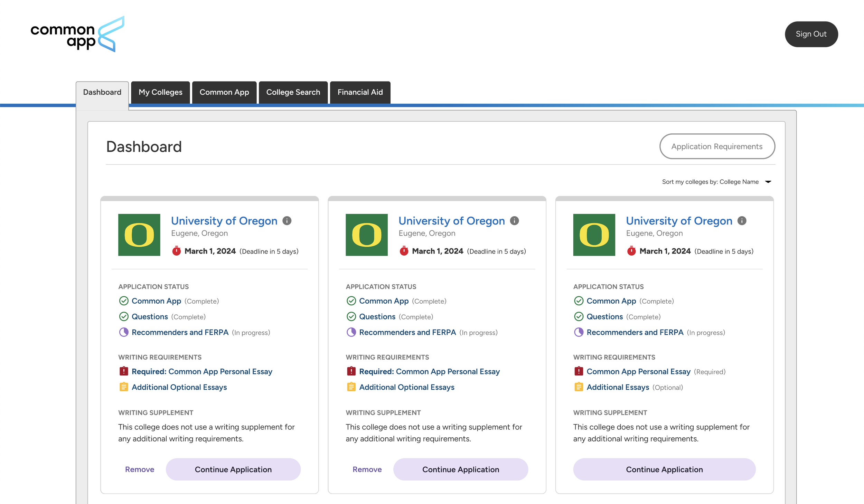
Task: Open the My Colleges tab
Action: [x=160, y=92]
